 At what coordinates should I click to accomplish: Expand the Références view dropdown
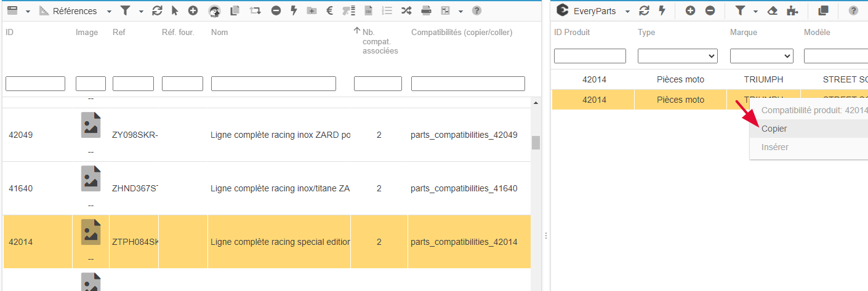click(x=109, y=12)
